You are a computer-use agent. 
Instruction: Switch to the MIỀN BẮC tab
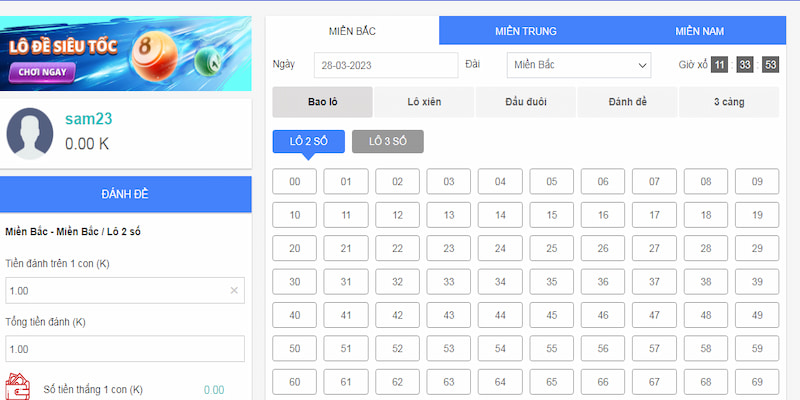tap(352, 31)
